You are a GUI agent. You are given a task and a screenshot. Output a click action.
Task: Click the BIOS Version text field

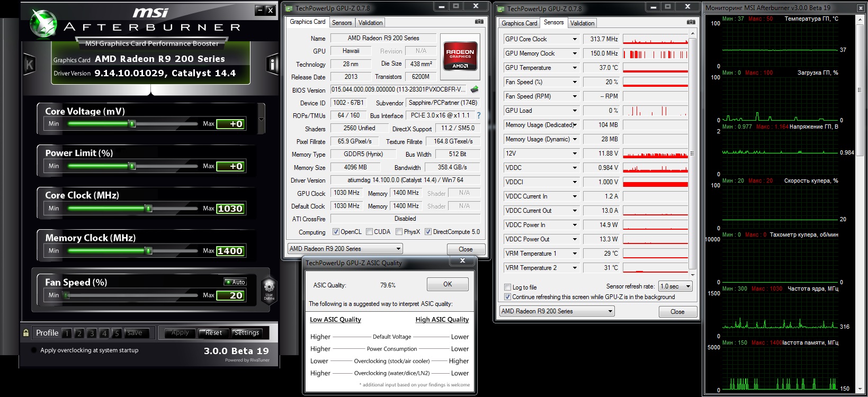pyautogui.click(x=399, y=89)
